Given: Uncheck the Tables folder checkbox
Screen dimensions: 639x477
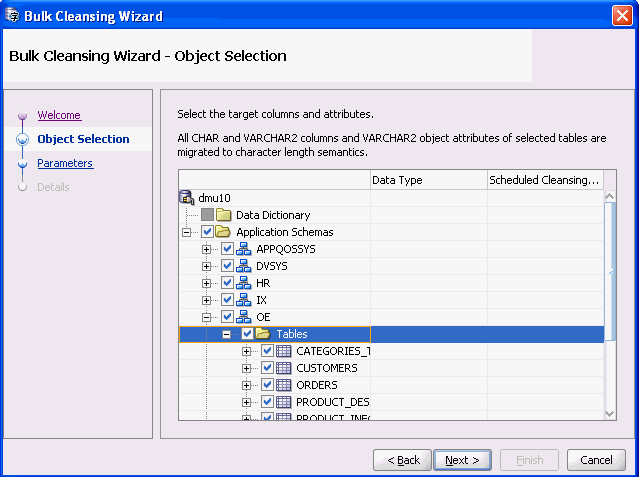Looking at the screenshot, I should point(247,334).
